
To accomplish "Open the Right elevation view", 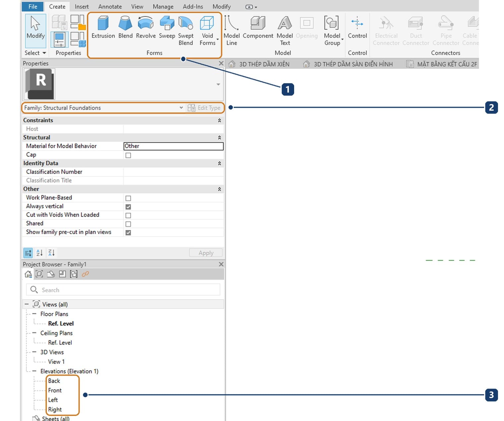I will (55, 409).
